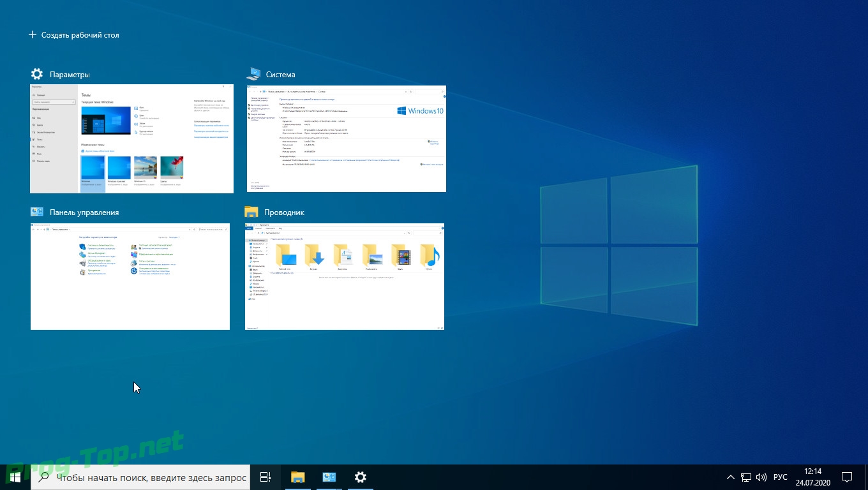Select the Система window thumbnail
Viewport: 868px width, 490px height.
coord(346,138)
